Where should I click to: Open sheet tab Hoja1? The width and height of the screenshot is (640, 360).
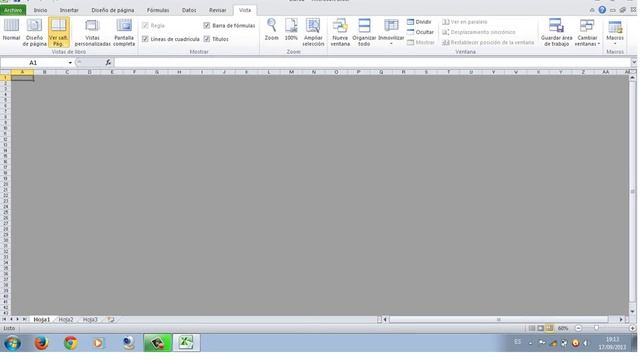41,320
